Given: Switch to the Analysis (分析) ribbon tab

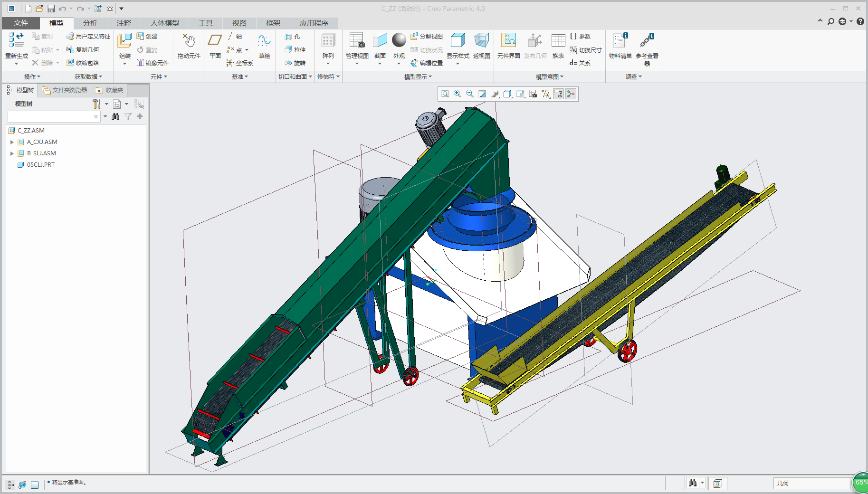Looking at the screenshot, I should (90, 23).
